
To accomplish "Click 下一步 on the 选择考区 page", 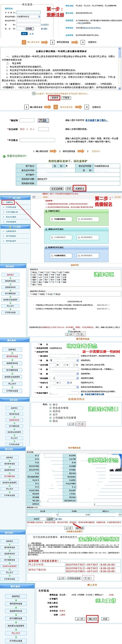I will pyautogui.click(x=80, y=334).
